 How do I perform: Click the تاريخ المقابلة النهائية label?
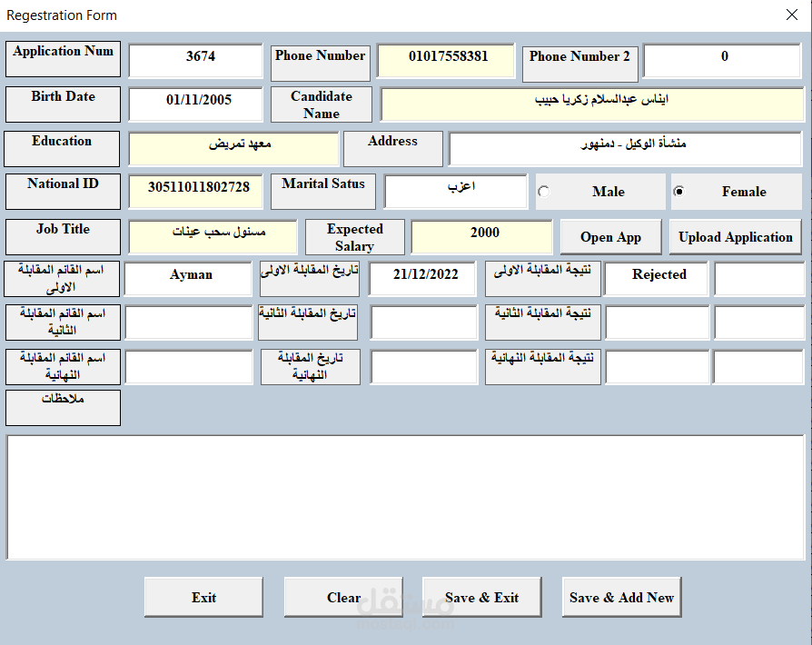tap(311, 367)
